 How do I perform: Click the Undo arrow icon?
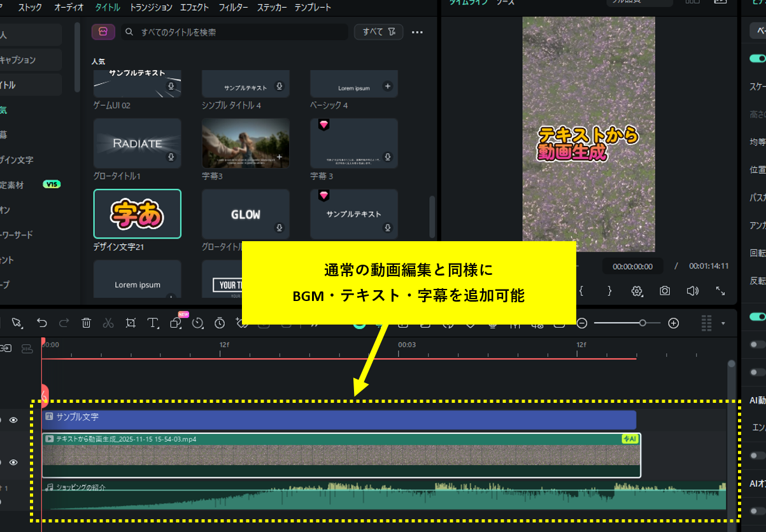43,324
